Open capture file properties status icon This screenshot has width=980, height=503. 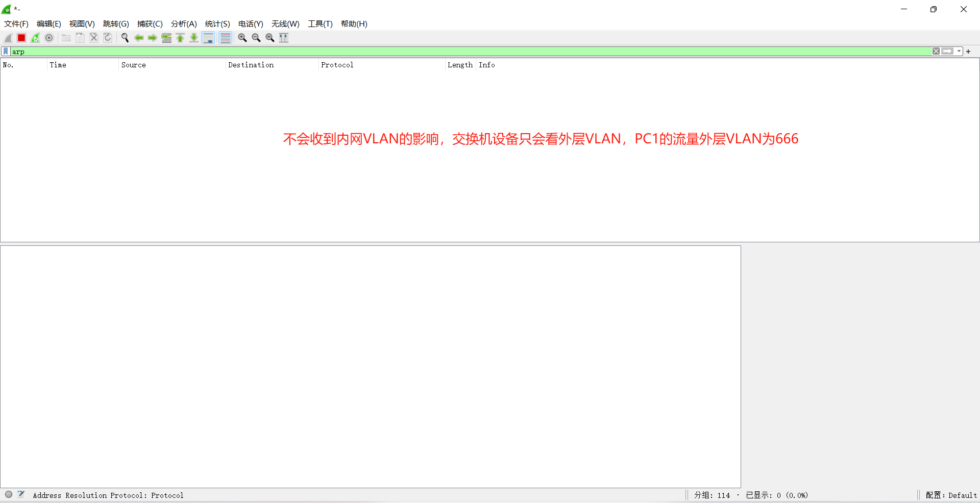click(x=21, y=494)
